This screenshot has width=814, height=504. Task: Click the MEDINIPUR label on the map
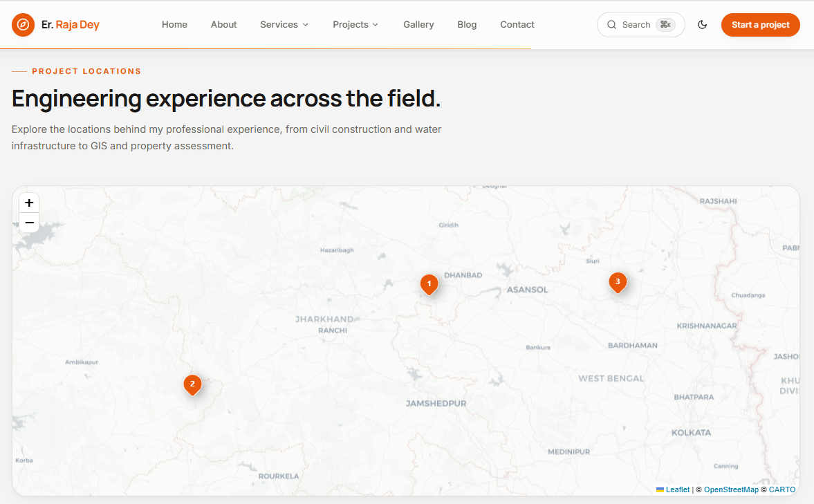tap(569, 451)
